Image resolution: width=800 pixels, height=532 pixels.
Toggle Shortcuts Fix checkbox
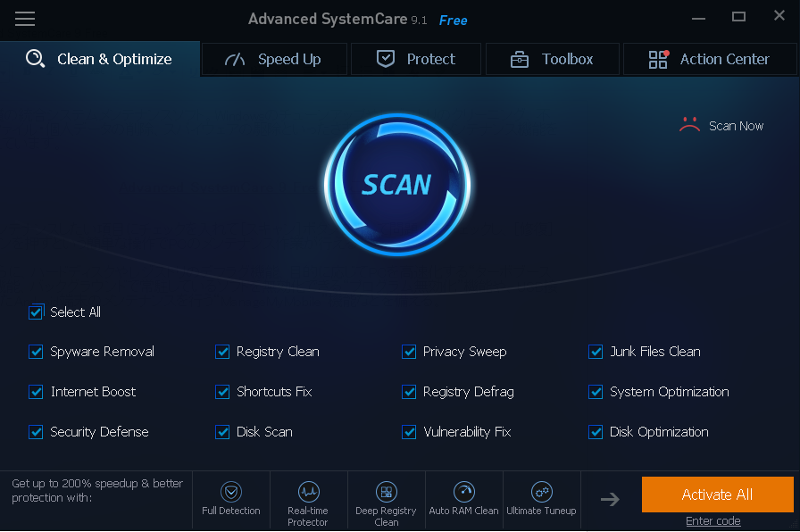click(x=222, y=392)
